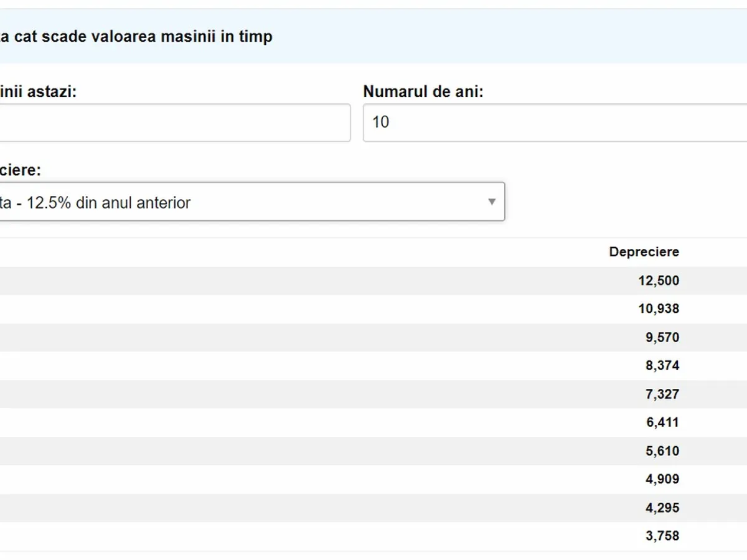This screenshot has width=747, height=560.
Task: Click the page heading about valoarea masinii
Action: 136,37
